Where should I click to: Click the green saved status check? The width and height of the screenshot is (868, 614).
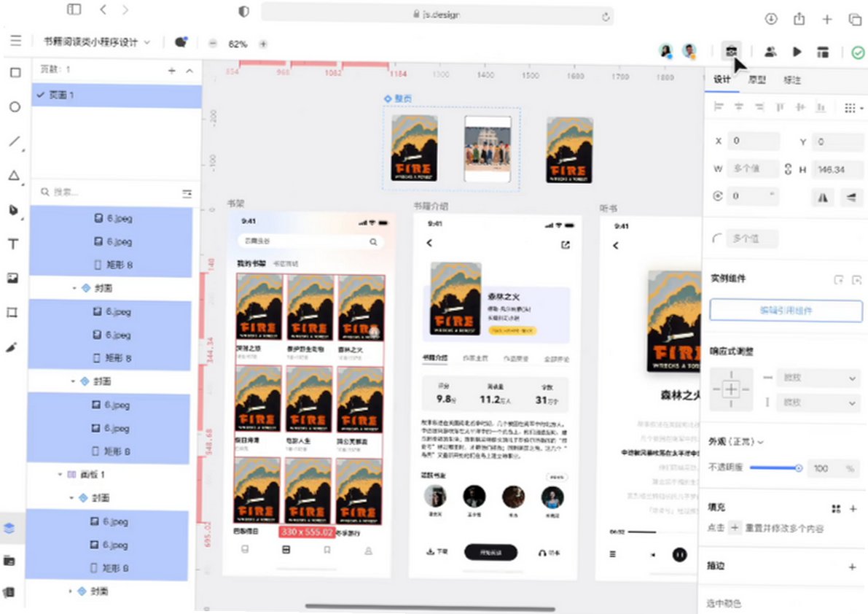(x=858, y=53)
